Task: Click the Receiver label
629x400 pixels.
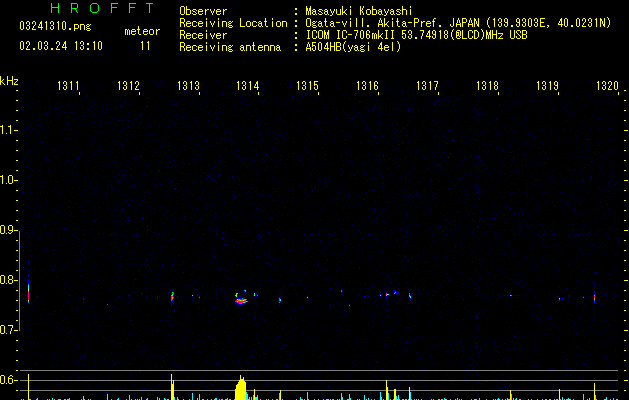Action: click(x=203, y=35)
